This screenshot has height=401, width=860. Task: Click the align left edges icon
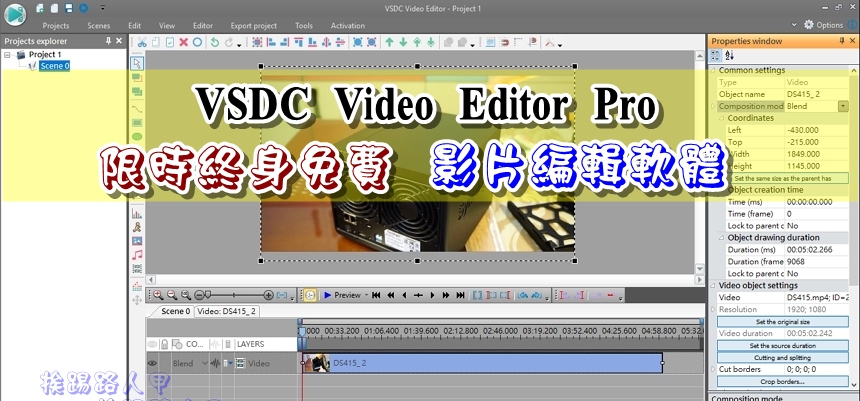pyautogui.click(x=270, y=42)
